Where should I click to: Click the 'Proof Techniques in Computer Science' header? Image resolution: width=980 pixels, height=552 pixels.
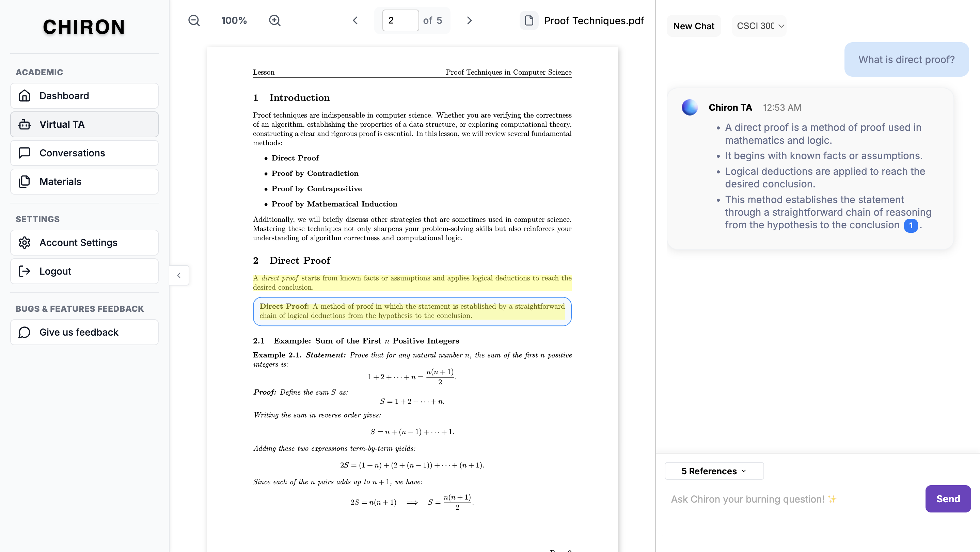click(508, 72)
